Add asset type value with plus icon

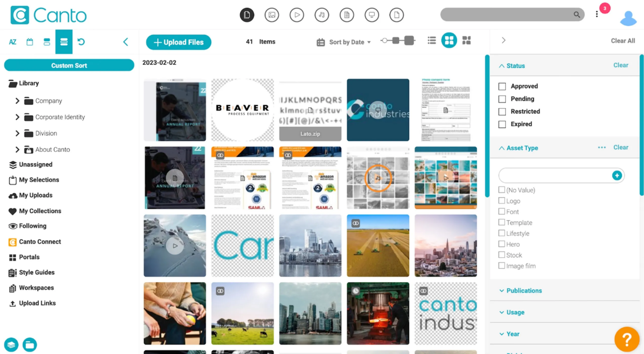[617, 175]
